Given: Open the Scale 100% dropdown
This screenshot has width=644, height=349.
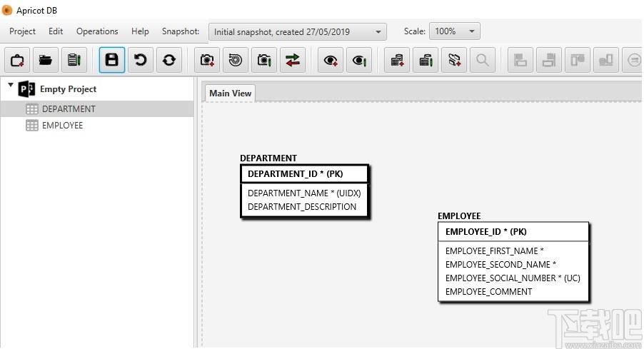Looking at the screenshot, I should tap(455, 31).
